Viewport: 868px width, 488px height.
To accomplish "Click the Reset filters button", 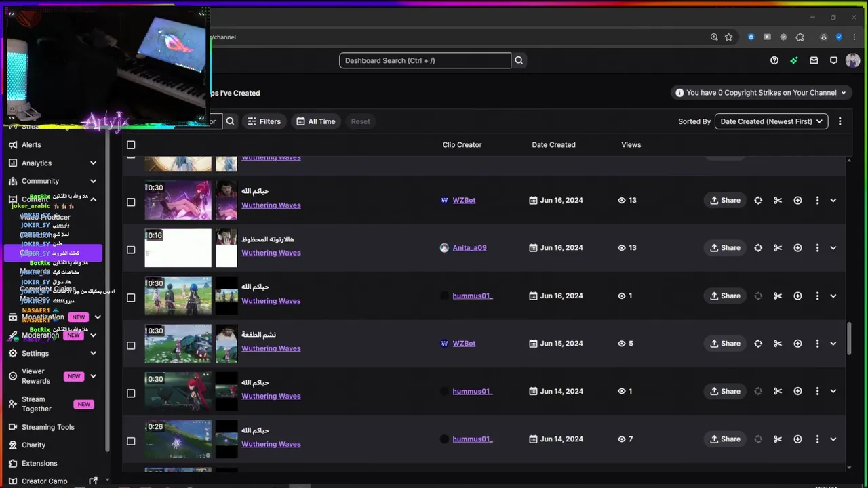I will coord(361,121).
